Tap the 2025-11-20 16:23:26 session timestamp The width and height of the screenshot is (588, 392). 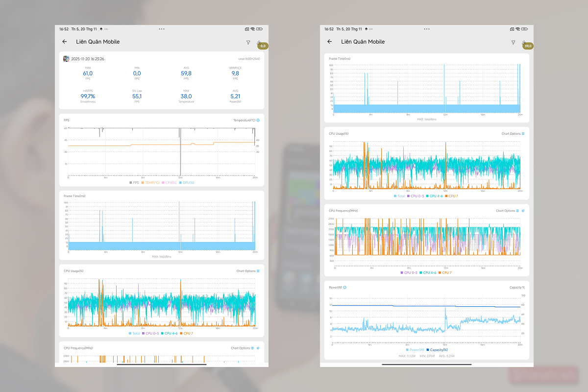(88, 59)
